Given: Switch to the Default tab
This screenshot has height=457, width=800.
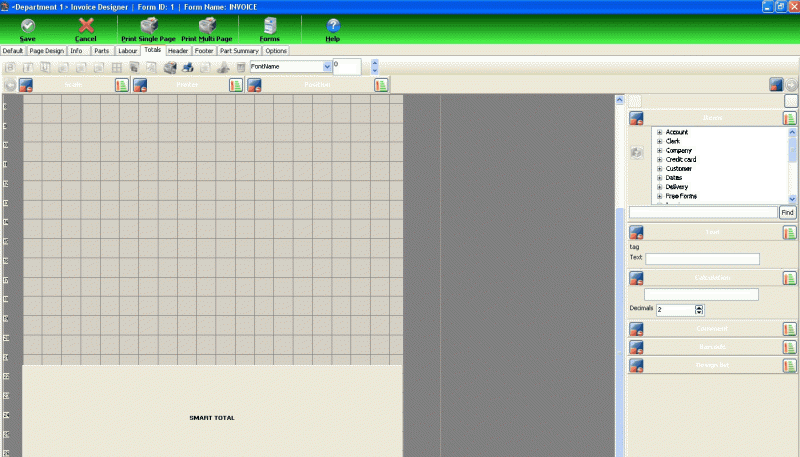Looking at the screenshot, I should click(x=13, y=51).
